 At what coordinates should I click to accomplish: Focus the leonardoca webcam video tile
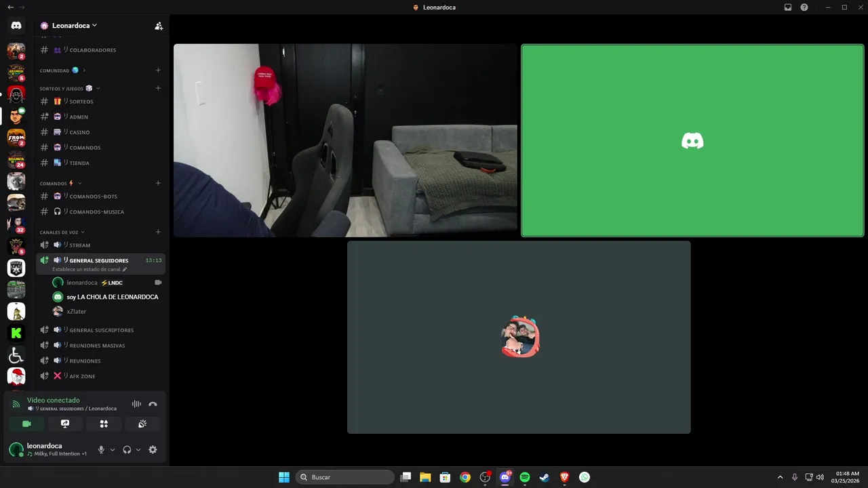[345, 140]
